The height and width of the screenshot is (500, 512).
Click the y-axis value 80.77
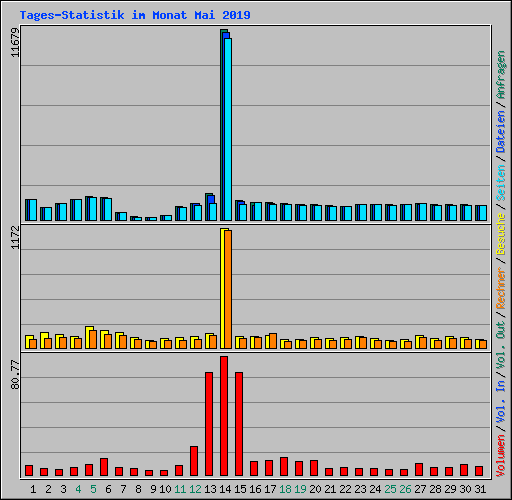[15, 374]
